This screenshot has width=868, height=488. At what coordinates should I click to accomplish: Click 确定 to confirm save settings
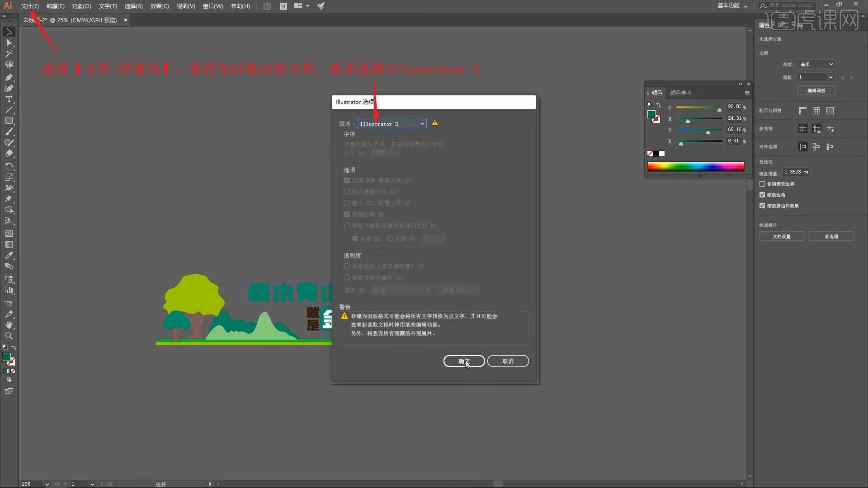tap(464, 361)
